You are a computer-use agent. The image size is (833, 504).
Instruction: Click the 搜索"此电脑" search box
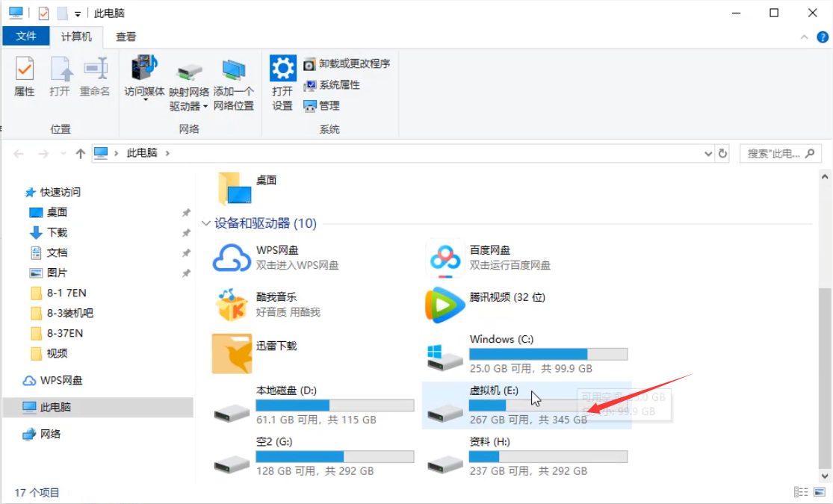(773, 153)
